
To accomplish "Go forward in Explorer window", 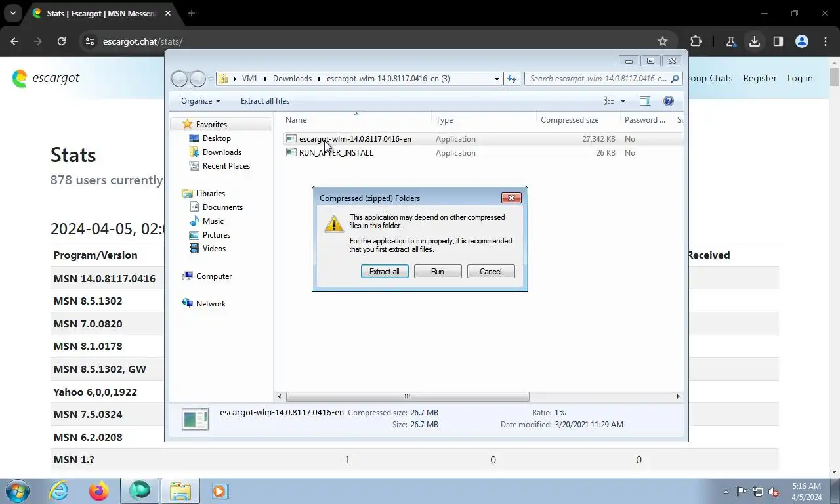I will point(198,79).
